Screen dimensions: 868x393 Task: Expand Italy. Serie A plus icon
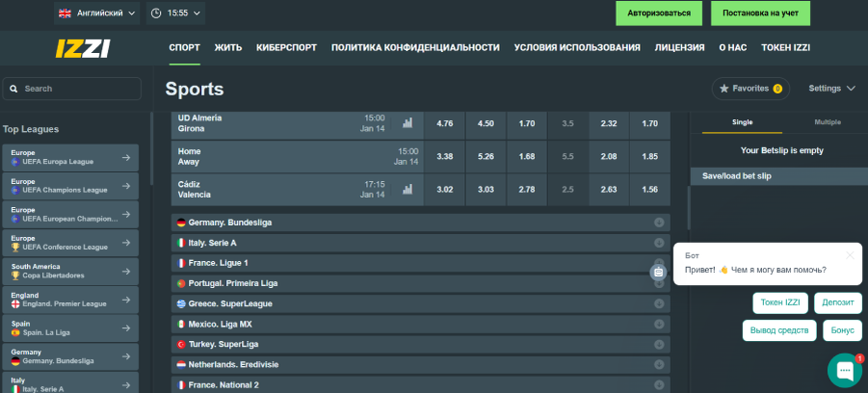[659, 243]
